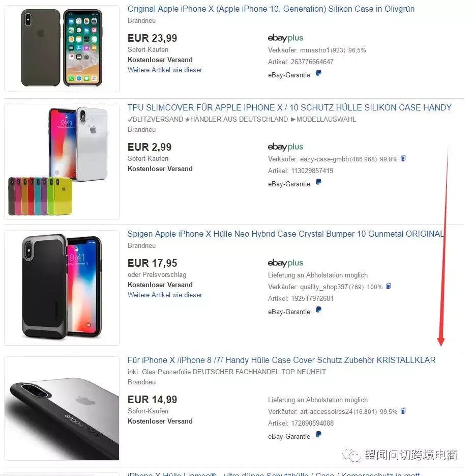Click colorful TPU slimcover cases thumbnail
Image resolution: width=473 pixels, height=476 pixels.
click(x=62, y=161)
